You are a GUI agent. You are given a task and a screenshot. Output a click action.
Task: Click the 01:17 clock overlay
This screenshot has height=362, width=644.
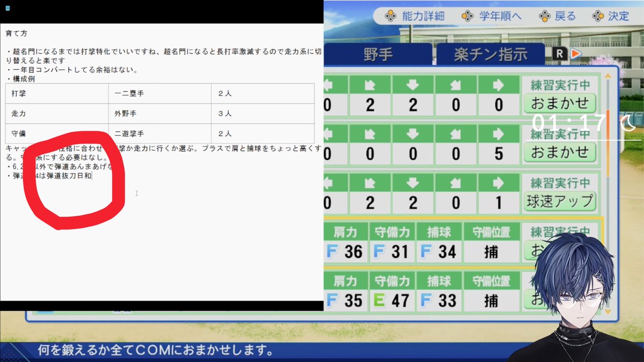569,122
